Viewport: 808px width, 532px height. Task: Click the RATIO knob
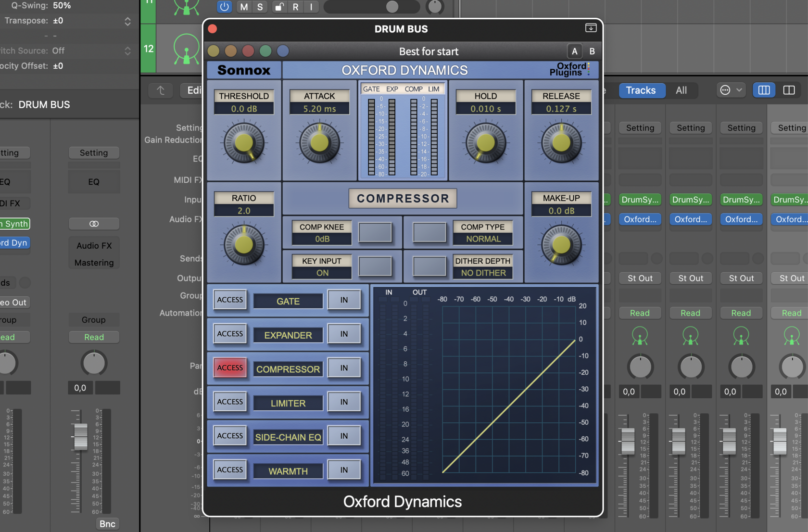pos(244,244)
